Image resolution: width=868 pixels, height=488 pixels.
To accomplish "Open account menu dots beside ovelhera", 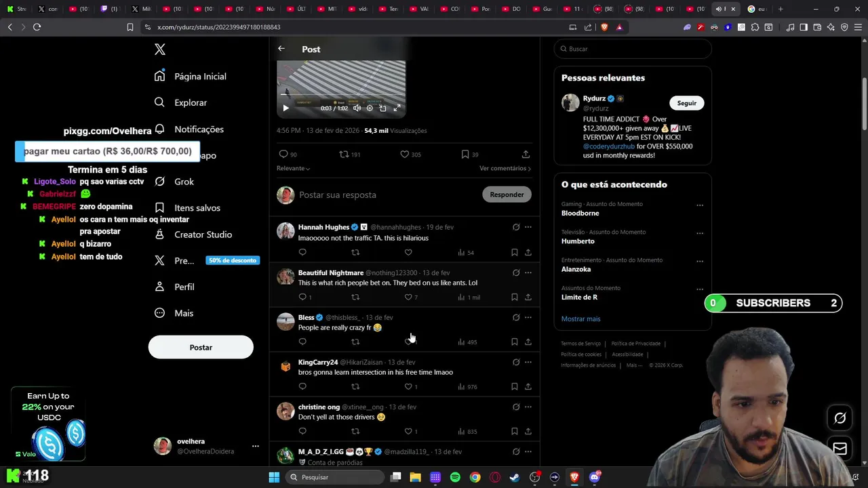I will click(x=256, y=446).
